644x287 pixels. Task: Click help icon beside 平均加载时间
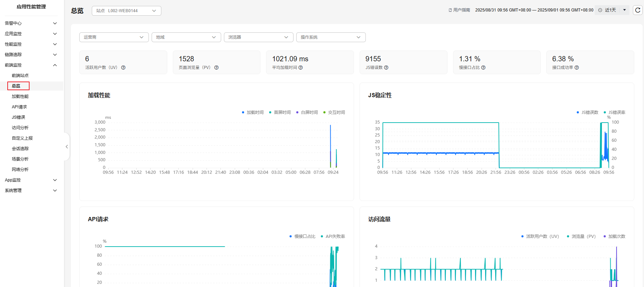click(301, 68)
